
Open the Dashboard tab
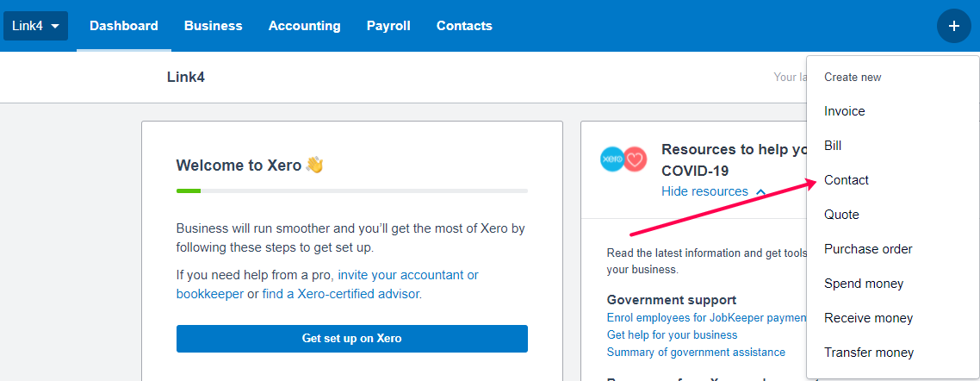pos(124,26)
